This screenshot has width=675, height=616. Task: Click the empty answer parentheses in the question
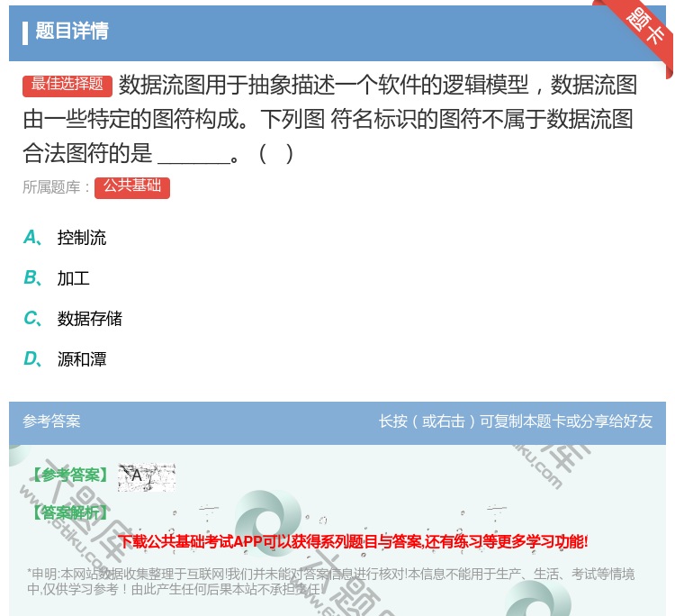coord(276,153)
